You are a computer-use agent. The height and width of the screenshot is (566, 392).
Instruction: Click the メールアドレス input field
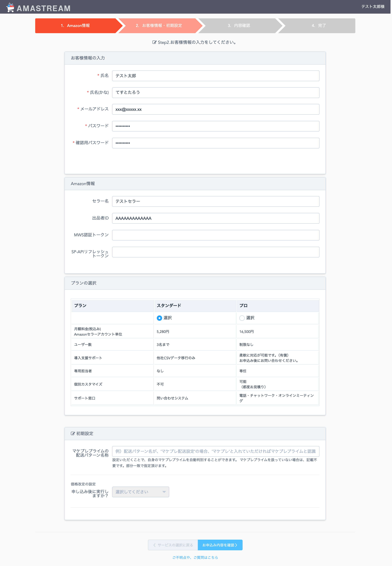click(x=216, y=109)
